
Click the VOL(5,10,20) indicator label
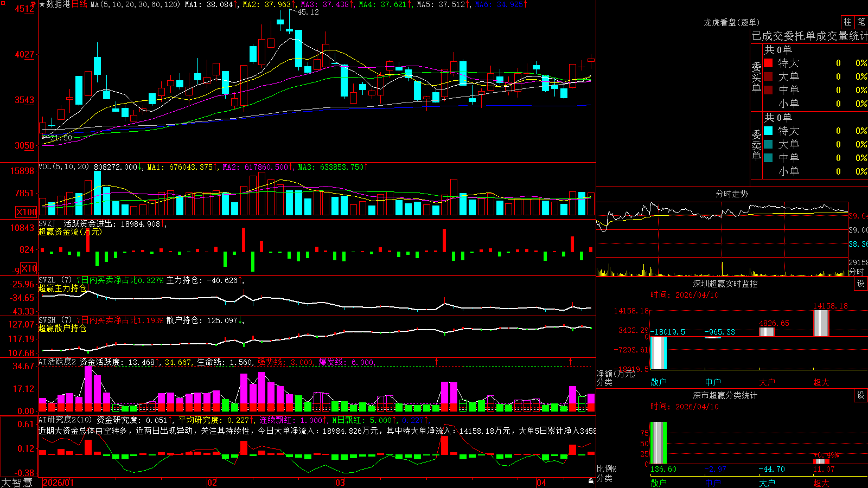[63, 166]
